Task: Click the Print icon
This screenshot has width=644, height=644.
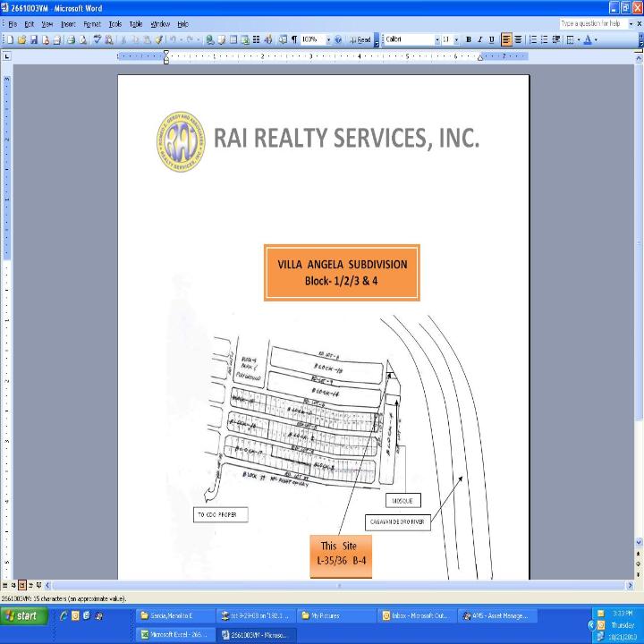Action: click(x=72, y=40)
